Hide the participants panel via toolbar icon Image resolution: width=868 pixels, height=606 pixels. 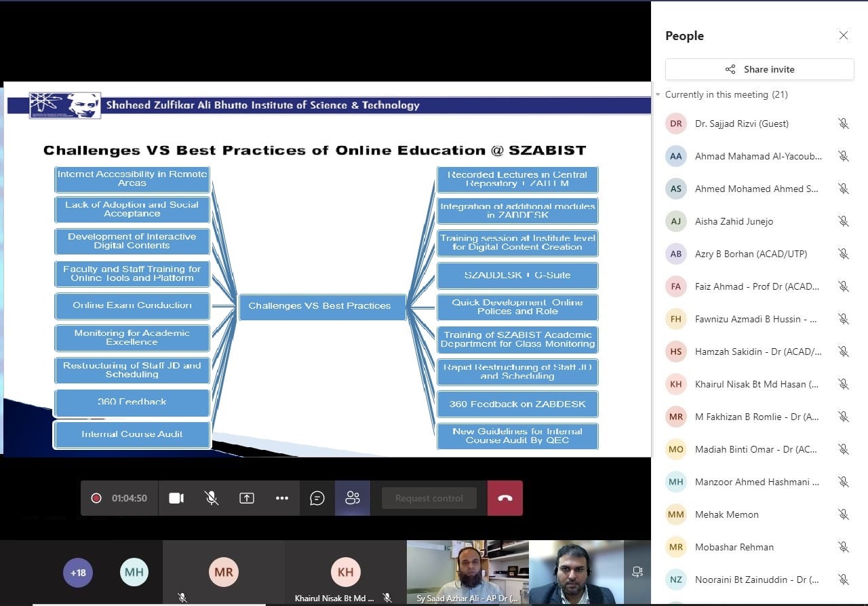353,498
